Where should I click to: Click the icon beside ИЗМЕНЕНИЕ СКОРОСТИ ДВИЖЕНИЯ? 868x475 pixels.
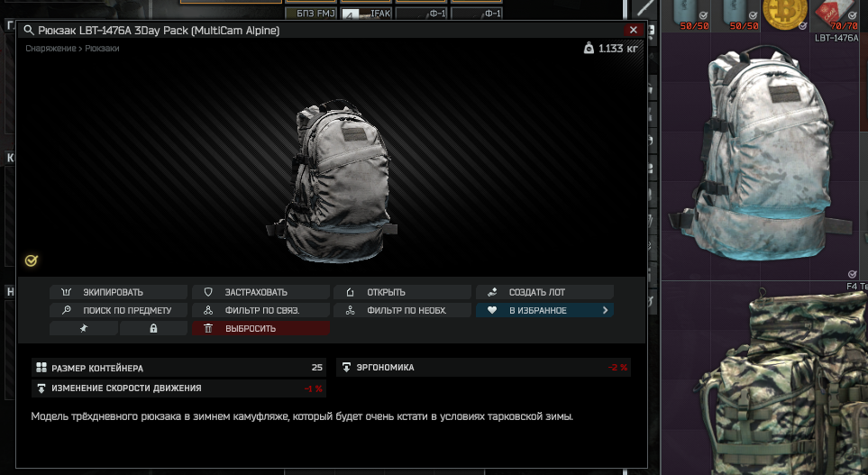(x=41, y=388)
